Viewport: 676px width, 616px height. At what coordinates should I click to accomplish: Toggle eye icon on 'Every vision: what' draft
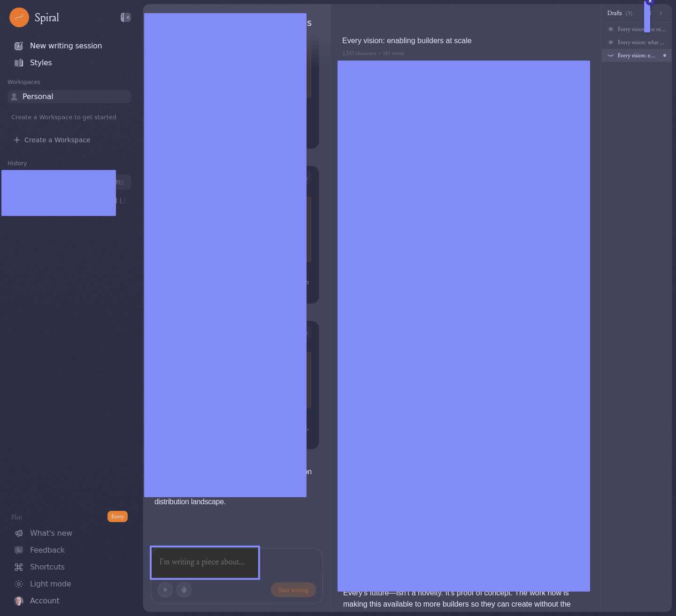(611, 42)
